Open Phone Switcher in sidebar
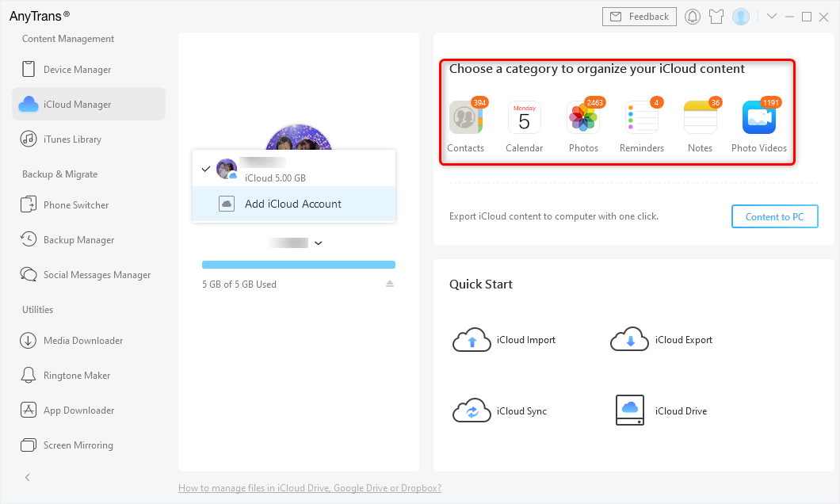 [x=89, y=205]
